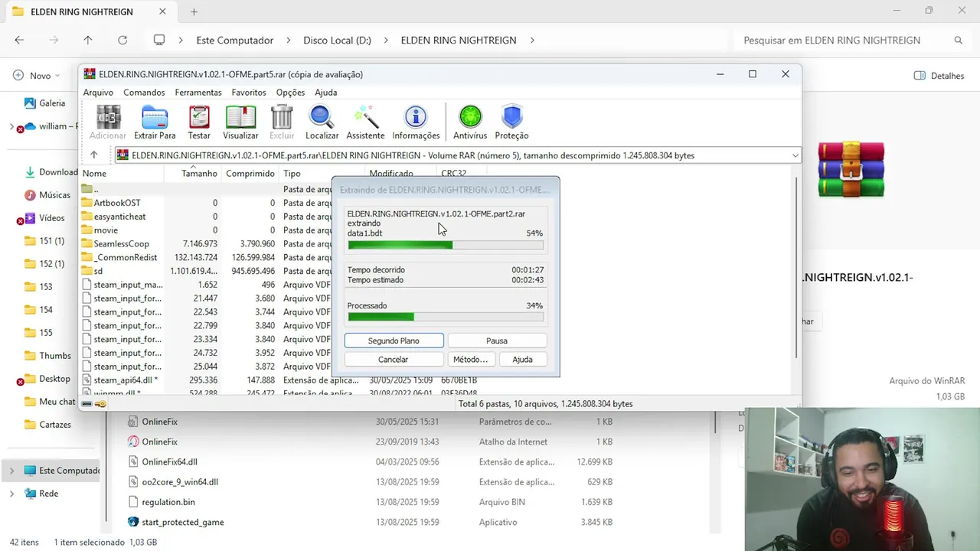The width and height of the screenshot is (980, 551).
Task: Click the data1.bdt file progress bar
Action: [446, 245]
